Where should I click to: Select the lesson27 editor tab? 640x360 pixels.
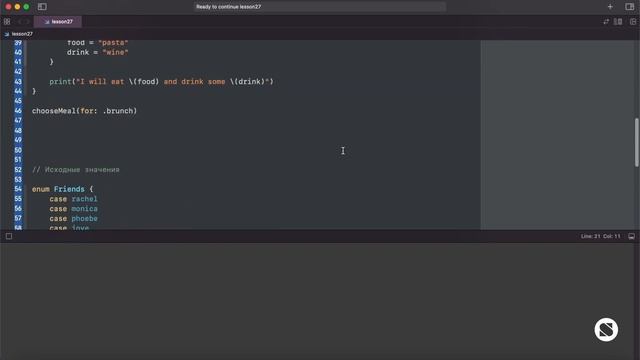tap(58, 22)
